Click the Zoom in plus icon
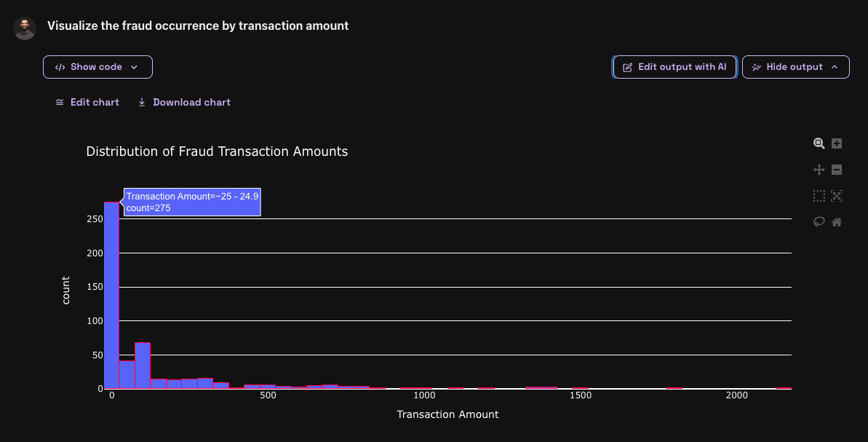The height and width of the screenshot is (442, 868). [837, 143]
